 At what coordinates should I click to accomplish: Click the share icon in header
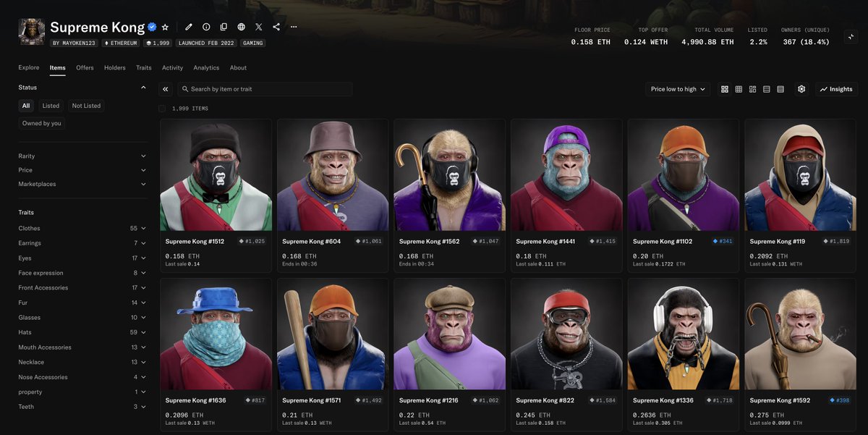(x=276, y=27)
